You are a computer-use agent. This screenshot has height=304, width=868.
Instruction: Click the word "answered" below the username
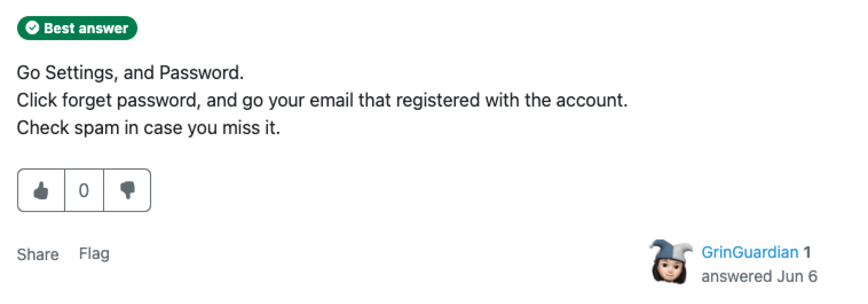[737, 276]
